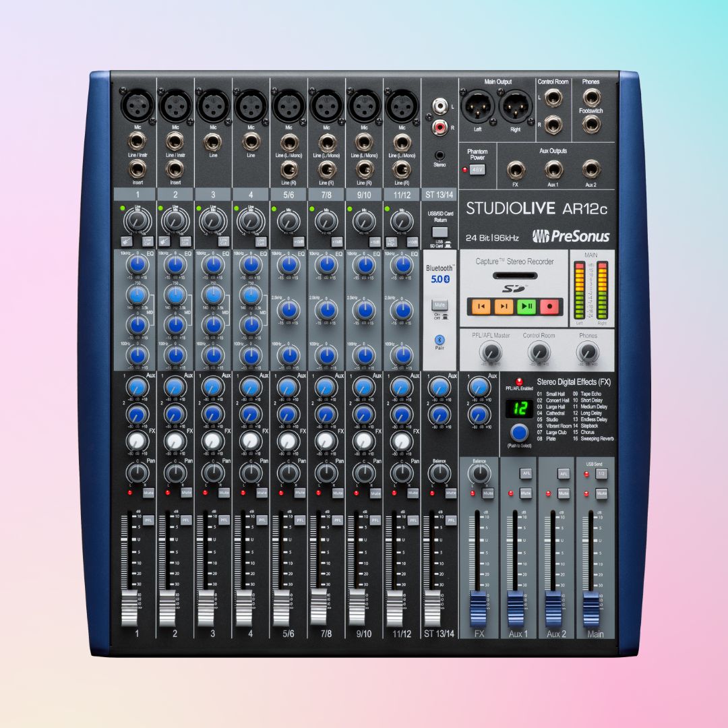
Task: Toggle the 48V phantom power button
Action: pyautogui.click(x=477, y=170)
